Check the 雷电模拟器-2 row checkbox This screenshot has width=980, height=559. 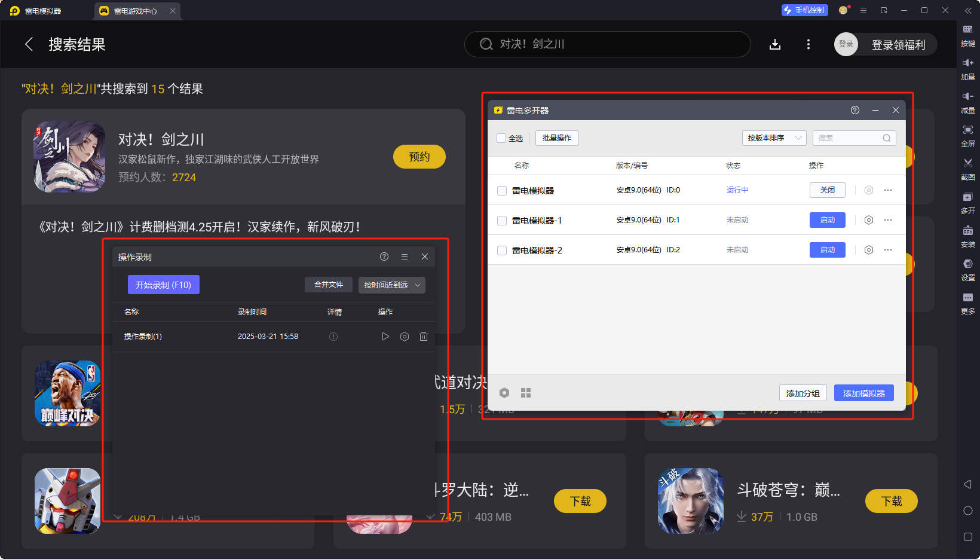pyautogui.click(x=502, y=251)
